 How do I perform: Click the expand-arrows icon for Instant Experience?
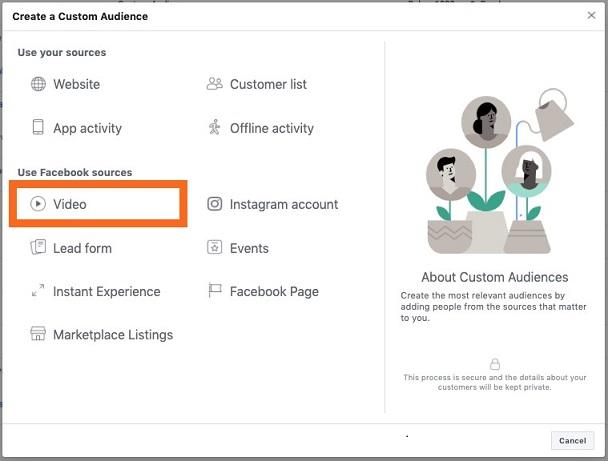[x=38, y=291]
